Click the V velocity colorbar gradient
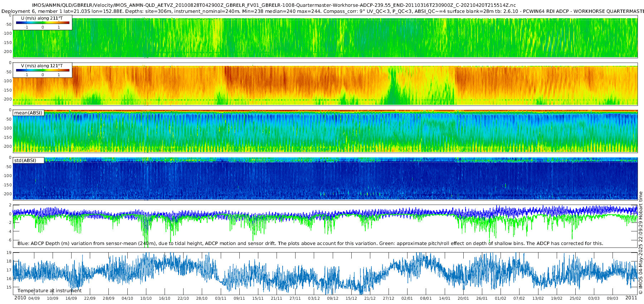Image resolution: width=644 pixels, height=304 pixels. (43, 70)
